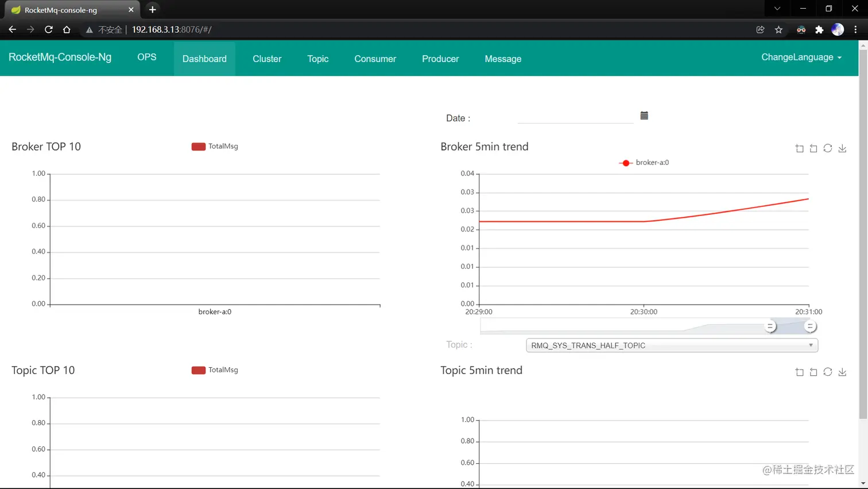Click zoom-area icon on Broker 5min trend
868x489 pixels.
[799, 148]
